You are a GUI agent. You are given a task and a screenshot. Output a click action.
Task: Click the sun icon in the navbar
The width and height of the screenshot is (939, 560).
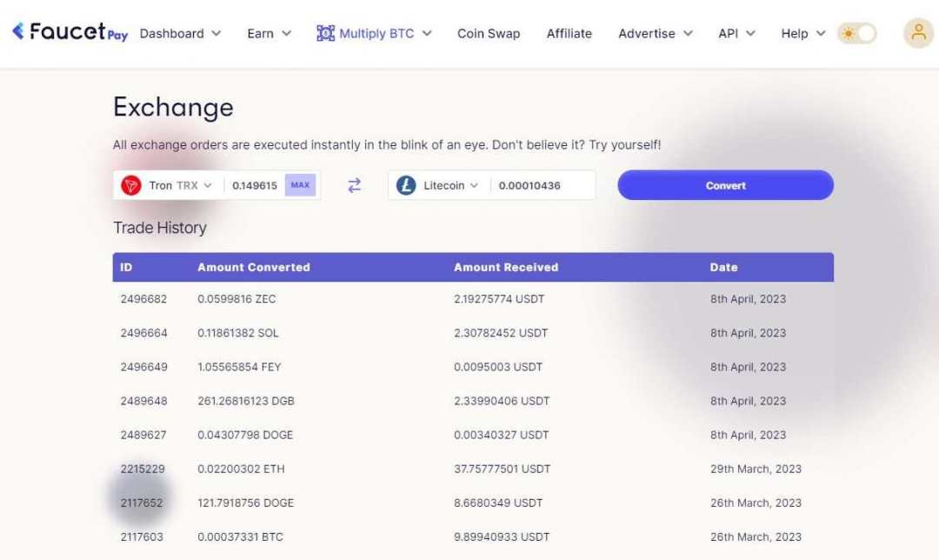point(849,32)
